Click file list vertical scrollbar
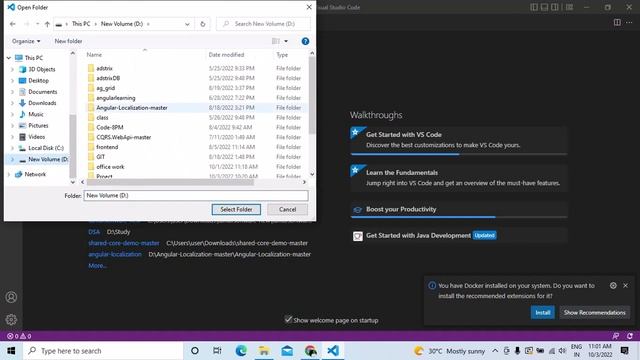This screenshot has height=360, width=640. click(x=312, y=95)
